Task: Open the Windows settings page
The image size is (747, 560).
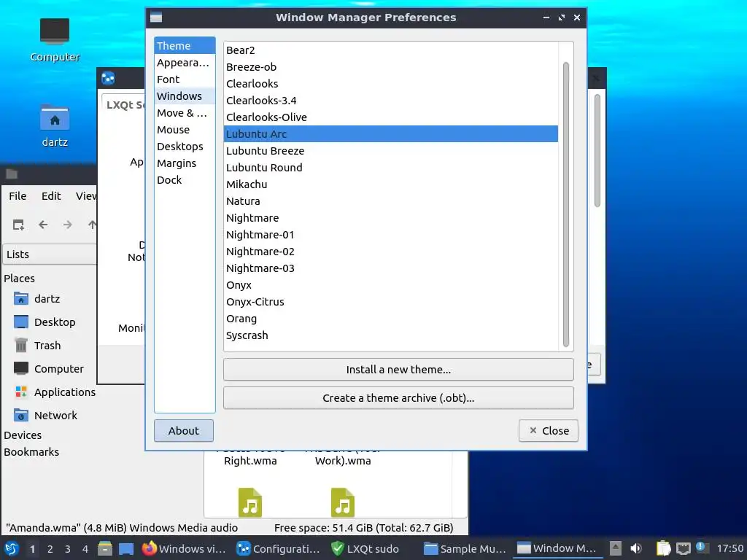Action: pos(185,96)
